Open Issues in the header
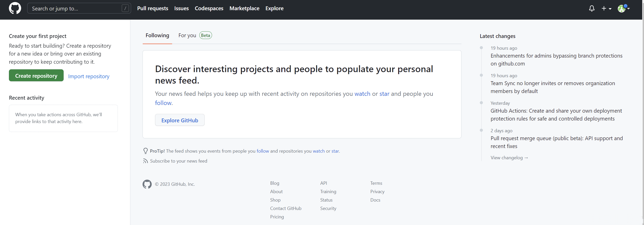This screenshot has width=644, height=225. pos(181,8)
